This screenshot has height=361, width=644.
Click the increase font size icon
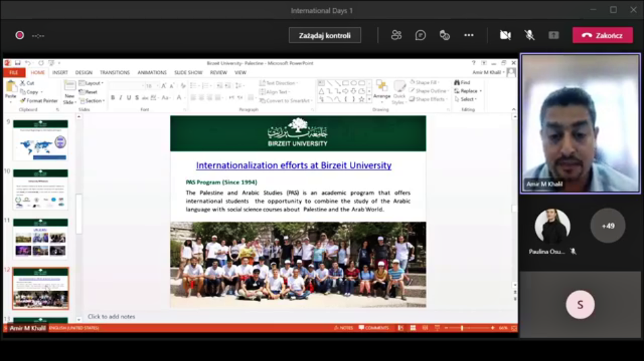(x=163, y=86)
